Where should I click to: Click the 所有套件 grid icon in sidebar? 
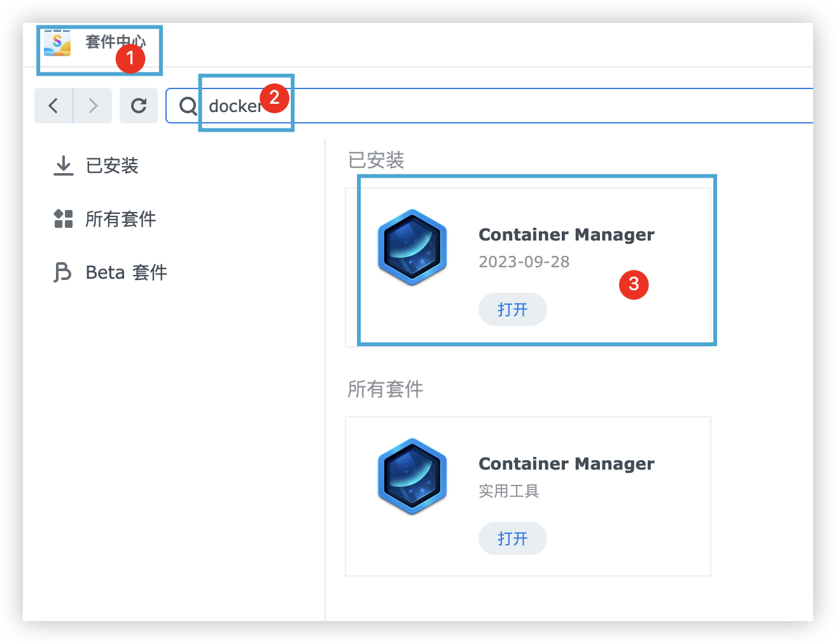63,218
